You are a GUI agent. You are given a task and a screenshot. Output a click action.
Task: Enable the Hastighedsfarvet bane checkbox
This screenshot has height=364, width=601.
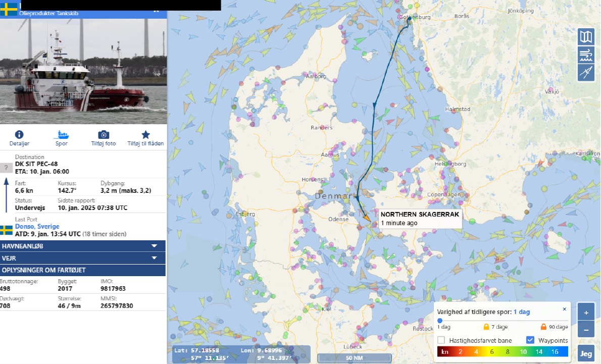441,340
